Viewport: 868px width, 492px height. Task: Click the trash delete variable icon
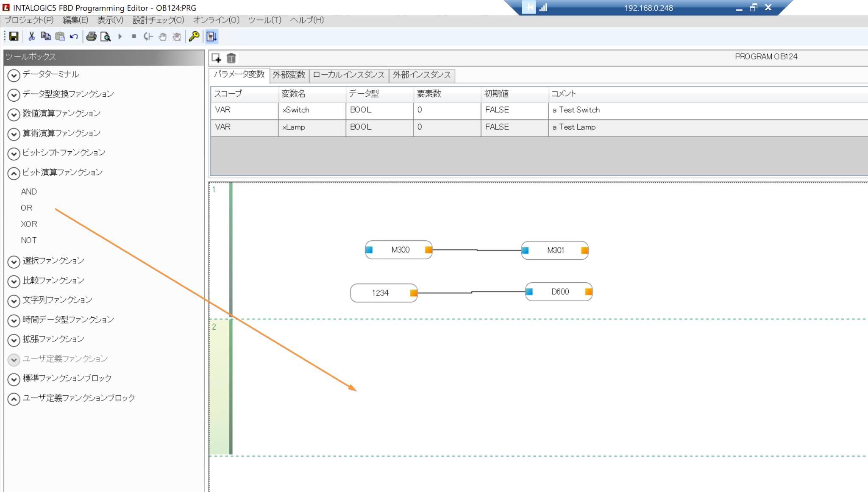pyautogui.click(x=231, y=58)
